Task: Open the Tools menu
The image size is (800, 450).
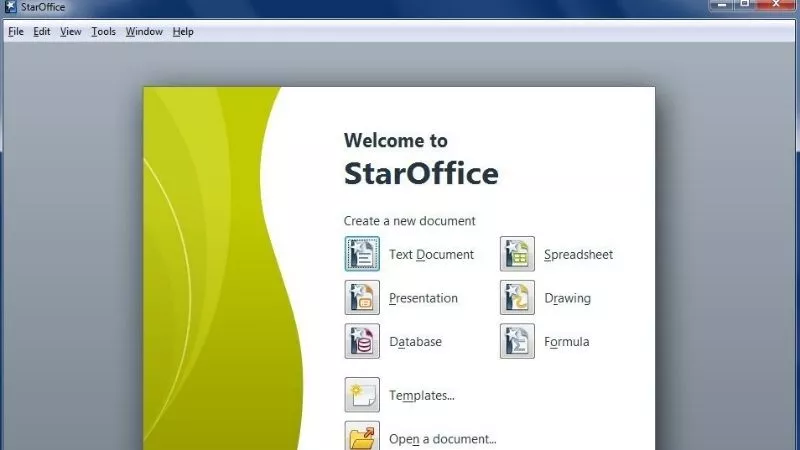Action: click(x=103, y=32)
